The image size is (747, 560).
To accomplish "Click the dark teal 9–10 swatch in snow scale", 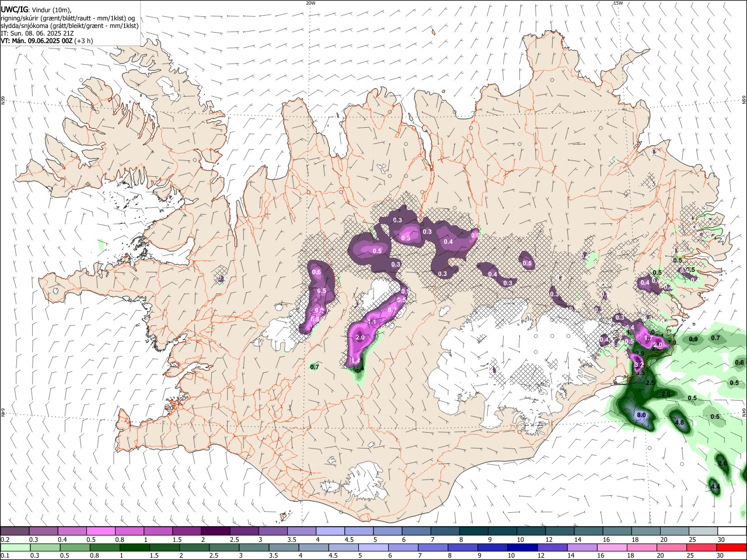I will pyautogui.click(x=502, y=531).
